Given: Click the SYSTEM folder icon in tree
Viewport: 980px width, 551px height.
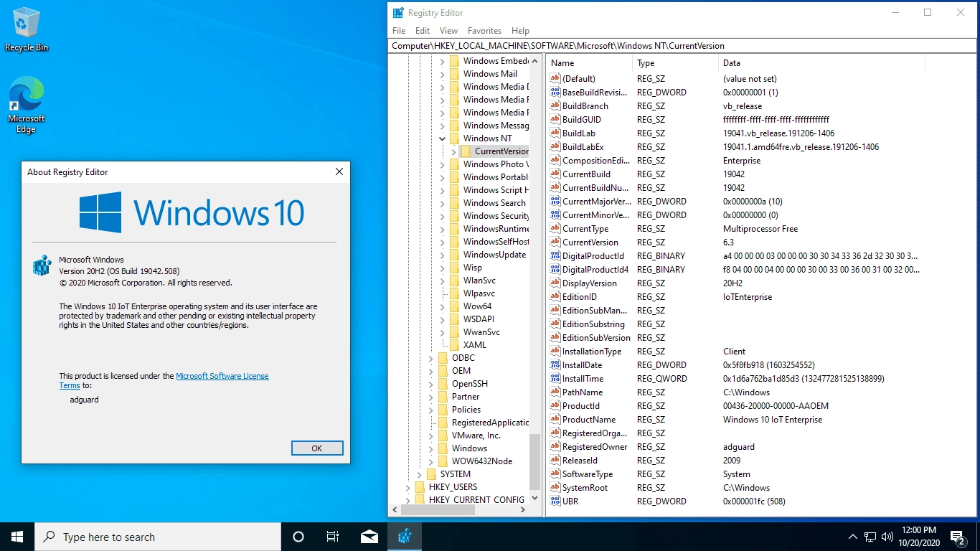Looking at the screenshot, I should (x=431, y=474).
